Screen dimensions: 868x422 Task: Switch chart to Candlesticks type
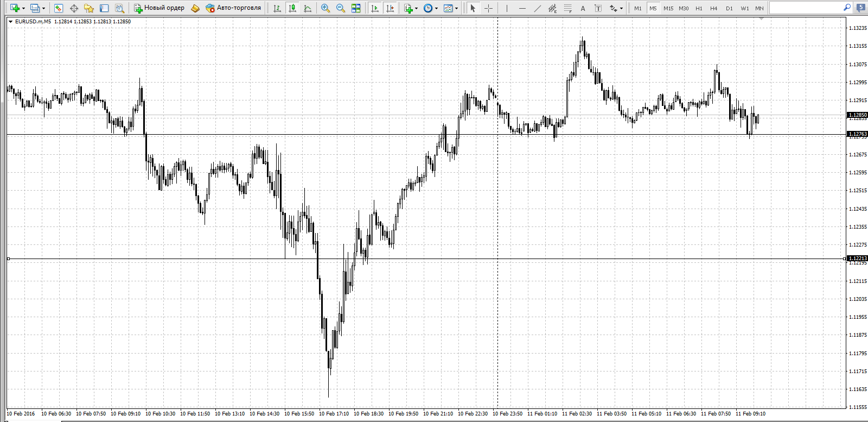pos(292,8)
